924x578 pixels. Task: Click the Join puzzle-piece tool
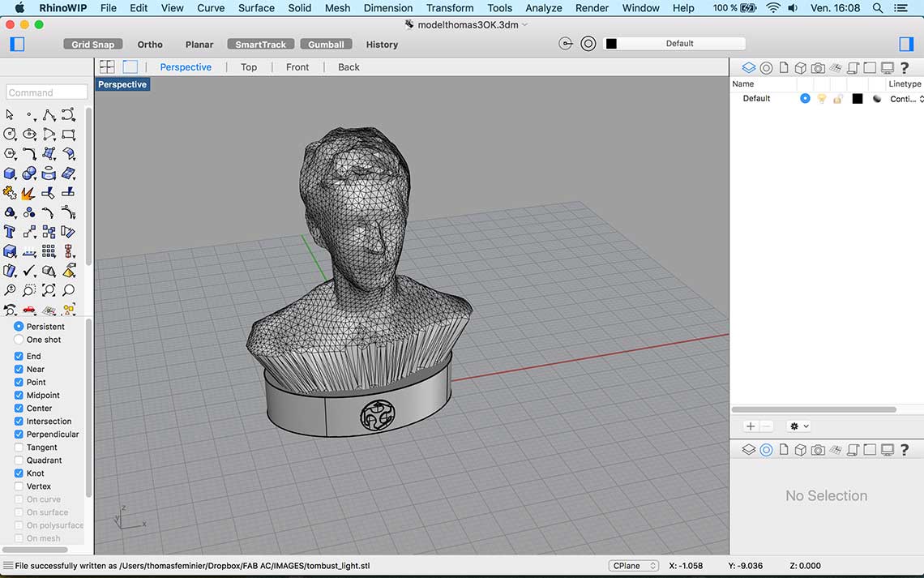click(10, 193)
